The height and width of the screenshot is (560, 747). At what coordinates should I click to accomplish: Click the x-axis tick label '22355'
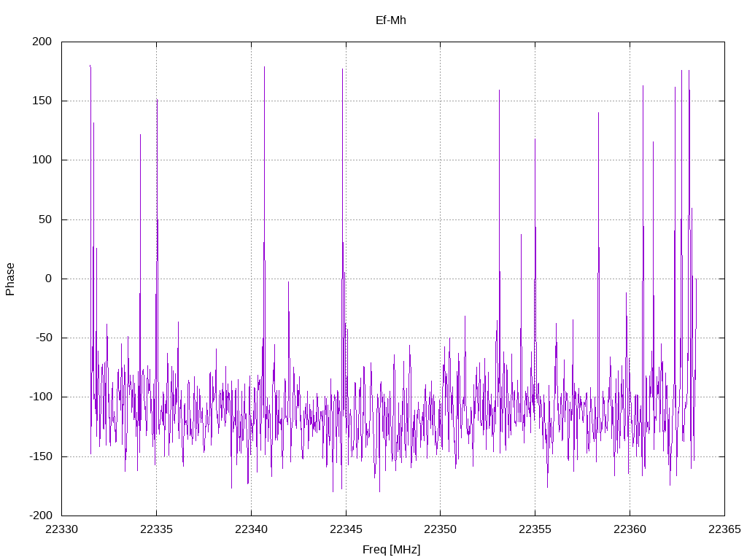[535, 529]
